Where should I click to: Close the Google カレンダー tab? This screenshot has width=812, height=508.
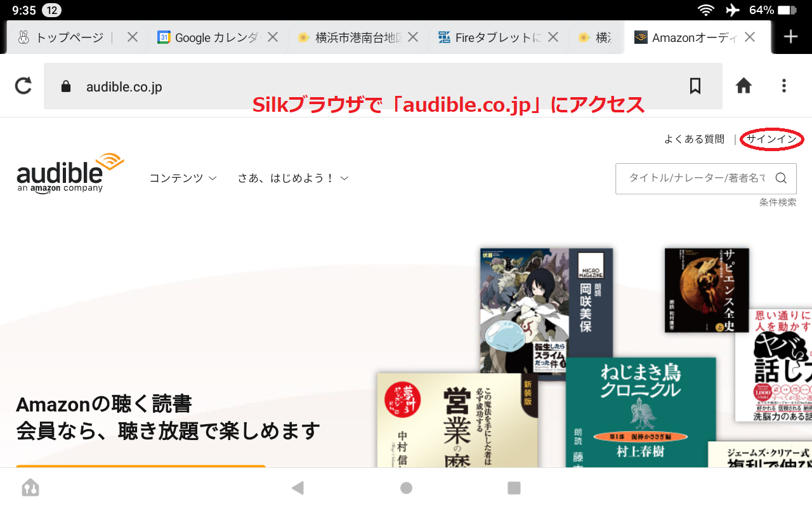(x=273, y=37)
